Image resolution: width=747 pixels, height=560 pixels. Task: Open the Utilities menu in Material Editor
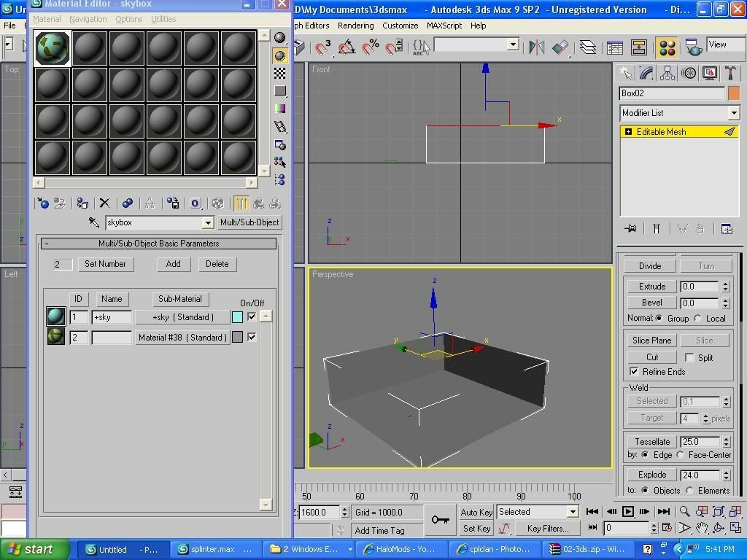[163, 19]
